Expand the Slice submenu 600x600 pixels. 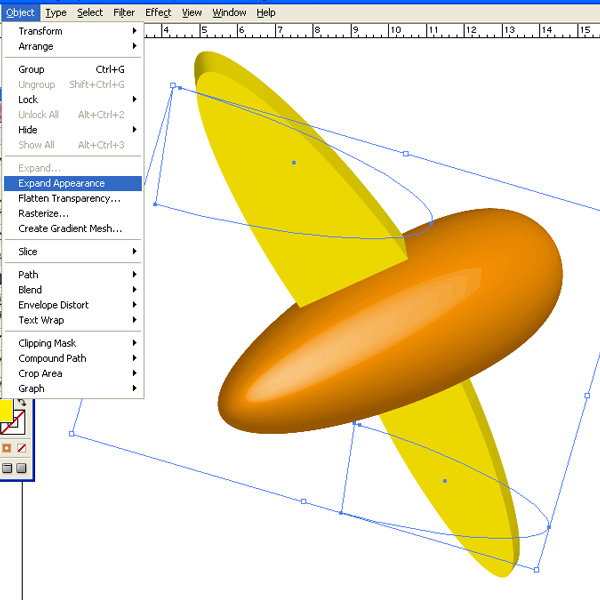tap(73, 251)
